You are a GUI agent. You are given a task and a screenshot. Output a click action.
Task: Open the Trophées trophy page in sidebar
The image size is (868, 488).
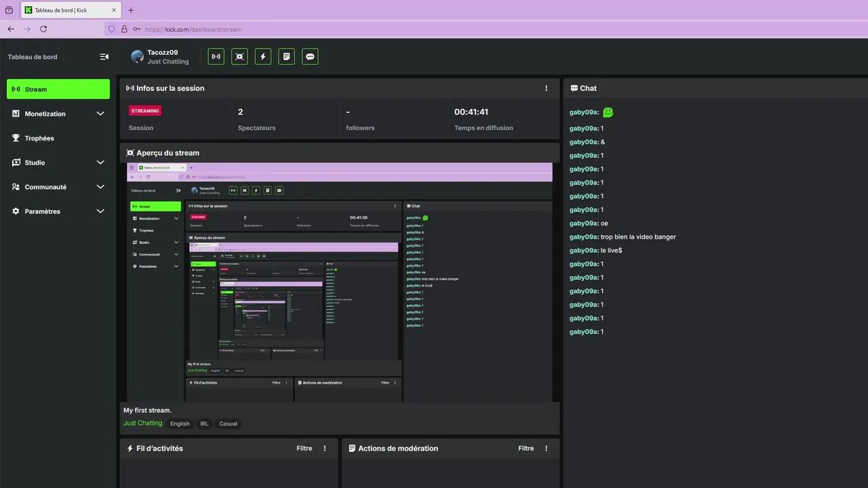point(39,138)
